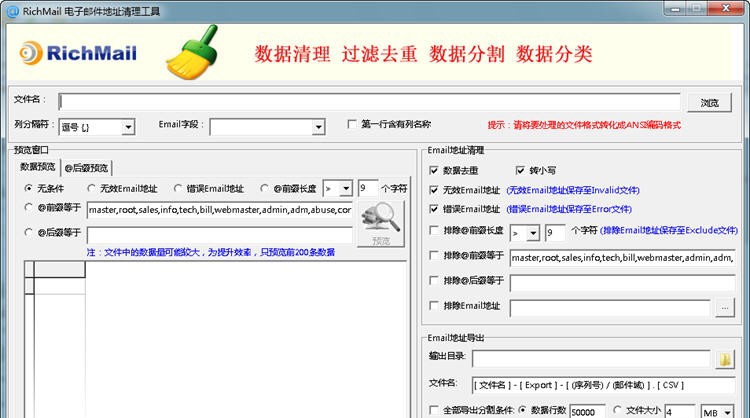750x418 pixels.
Task: Click preview prefix length number field
Action: [367, 188]
